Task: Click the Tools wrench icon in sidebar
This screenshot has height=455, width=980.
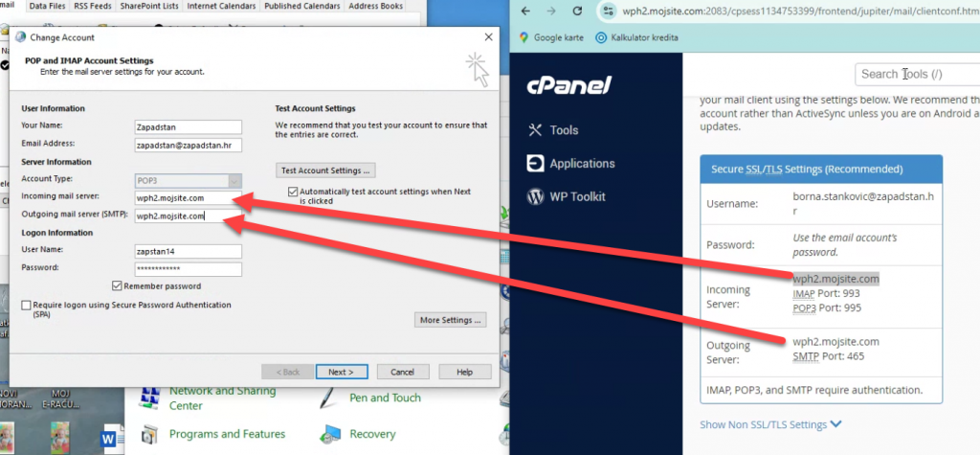Action: [536, 130]
